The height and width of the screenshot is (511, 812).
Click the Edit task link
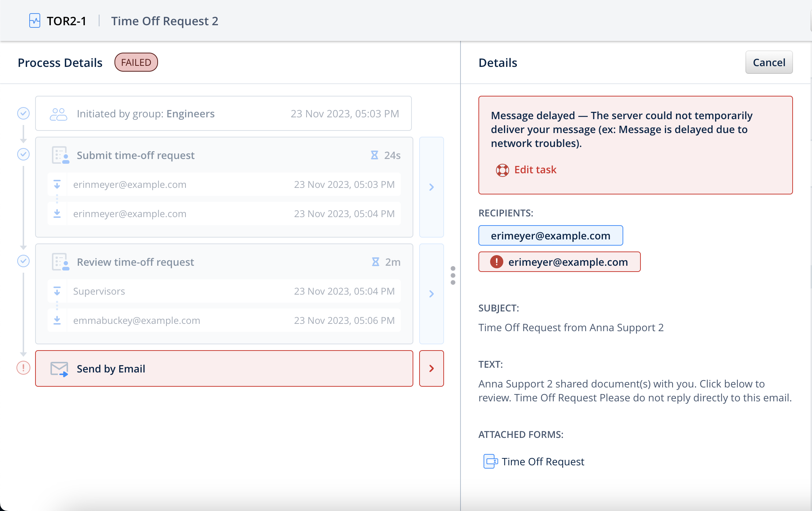coord(535,170)
